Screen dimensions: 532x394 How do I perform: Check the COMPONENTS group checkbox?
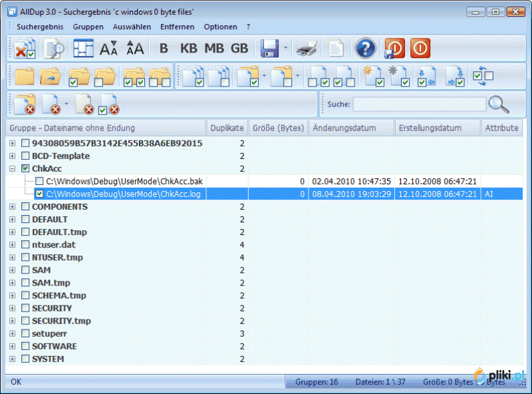(25, 206)
